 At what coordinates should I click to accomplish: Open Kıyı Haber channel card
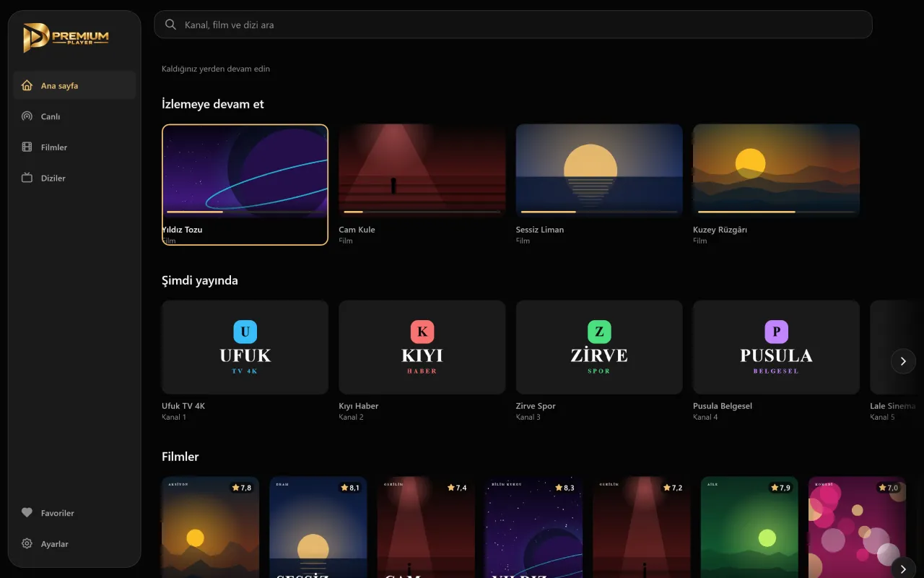coord(422,348)
